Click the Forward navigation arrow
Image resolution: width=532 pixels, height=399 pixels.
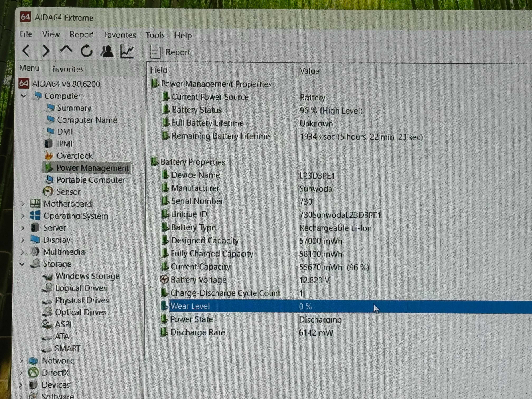tap(46, 51)
